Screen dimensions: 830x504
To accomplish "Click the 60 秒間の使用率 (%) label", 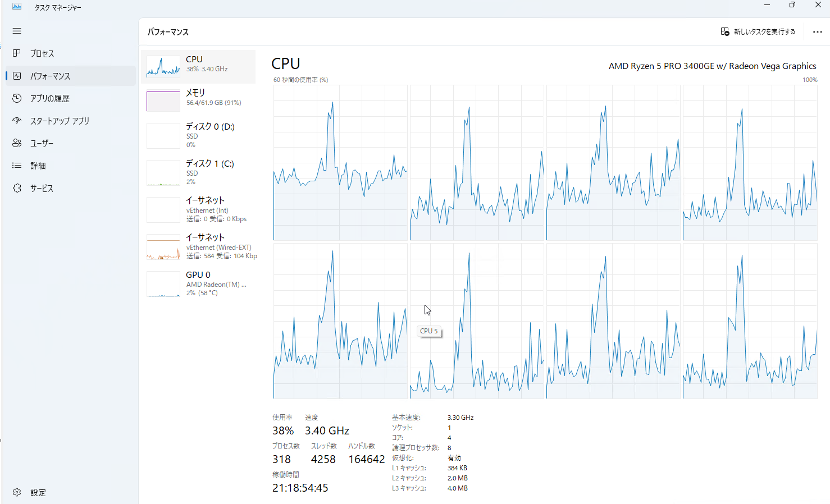I will pos(301,80).
